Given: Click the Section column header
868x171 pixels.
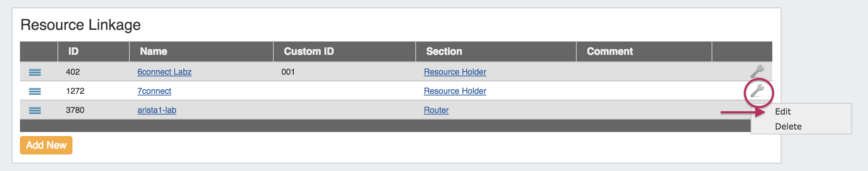Looking at the screenshot, I should point(444,51).
